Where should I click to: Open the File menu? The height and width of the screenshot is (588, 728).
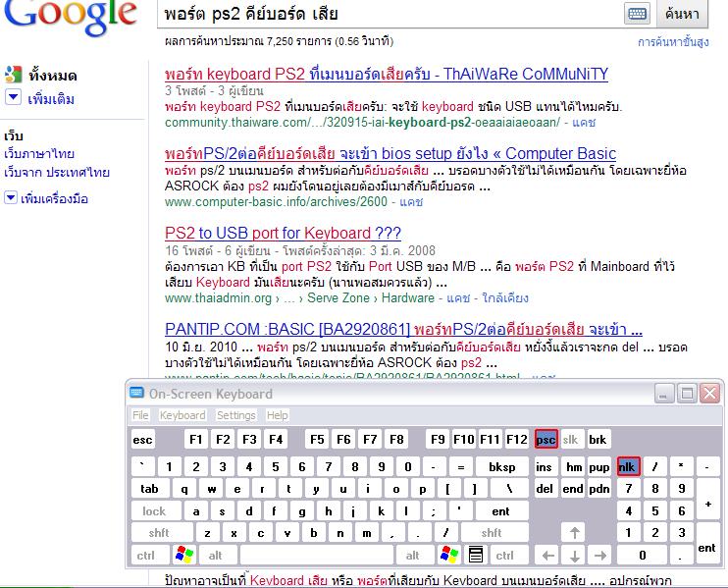140,415
